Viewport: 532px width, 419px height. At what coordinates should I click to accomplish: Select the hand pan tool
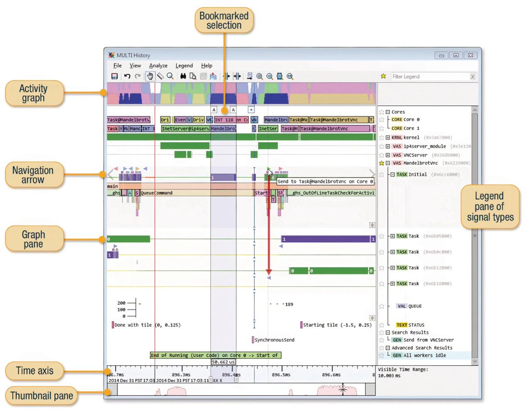coord(150,76)
